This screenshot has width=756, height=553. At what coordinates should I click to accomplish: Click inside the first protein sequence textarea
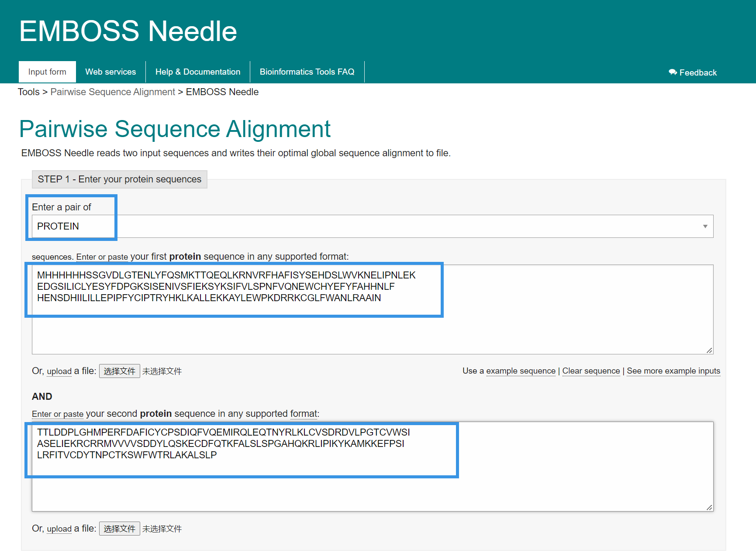point(373,309)
